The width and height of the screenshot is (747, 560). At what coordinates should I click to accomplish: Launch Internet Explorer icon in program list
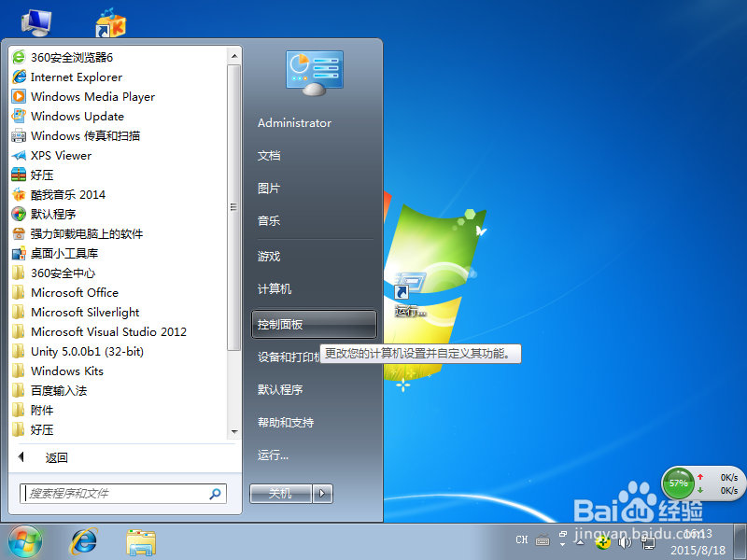[x=19, y=77]
